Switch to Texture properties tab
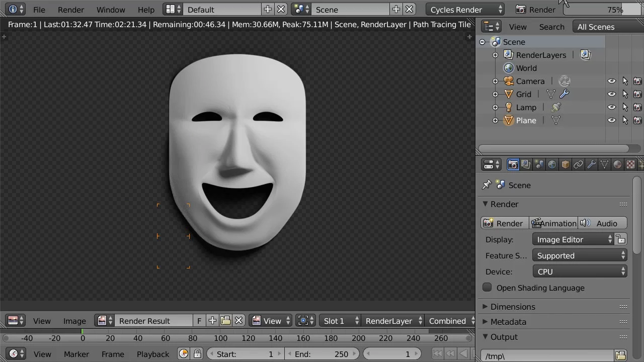The width and height of the screenshot is (644, 362). [630, 164]
